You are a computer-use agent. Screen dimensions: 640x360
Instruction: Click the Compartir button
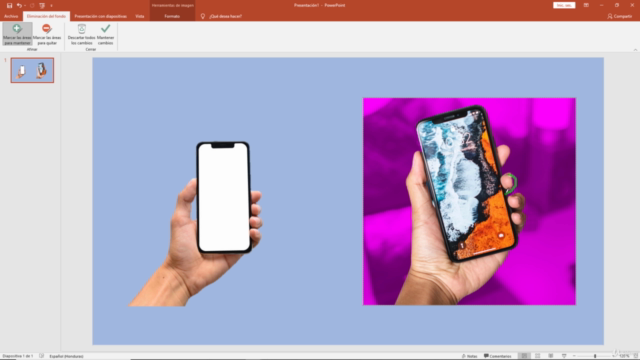coord(620,16)
